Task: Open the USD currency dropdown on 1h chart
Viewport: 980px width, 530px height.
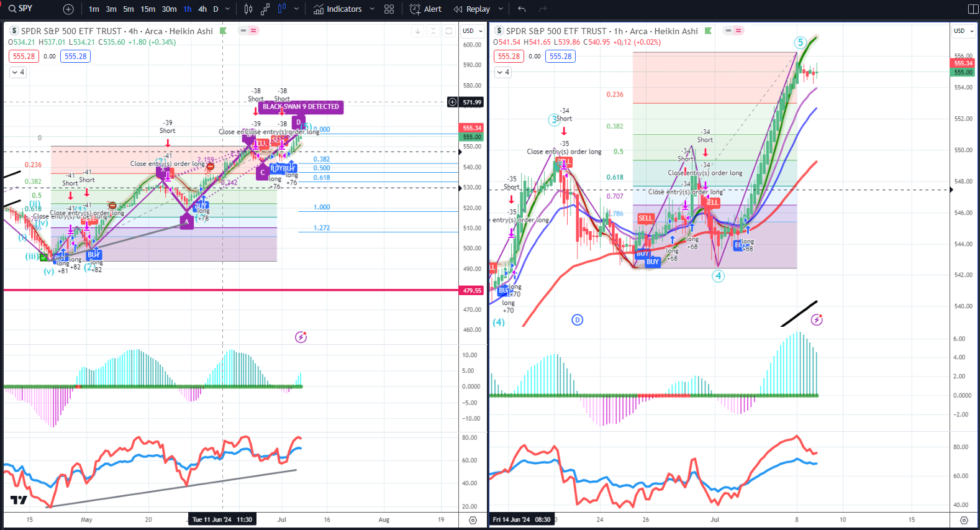Action: [963, 30]
